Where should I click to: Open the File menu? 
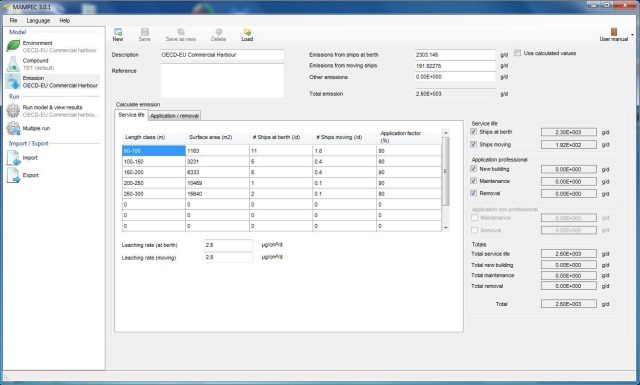pos(13,20)
